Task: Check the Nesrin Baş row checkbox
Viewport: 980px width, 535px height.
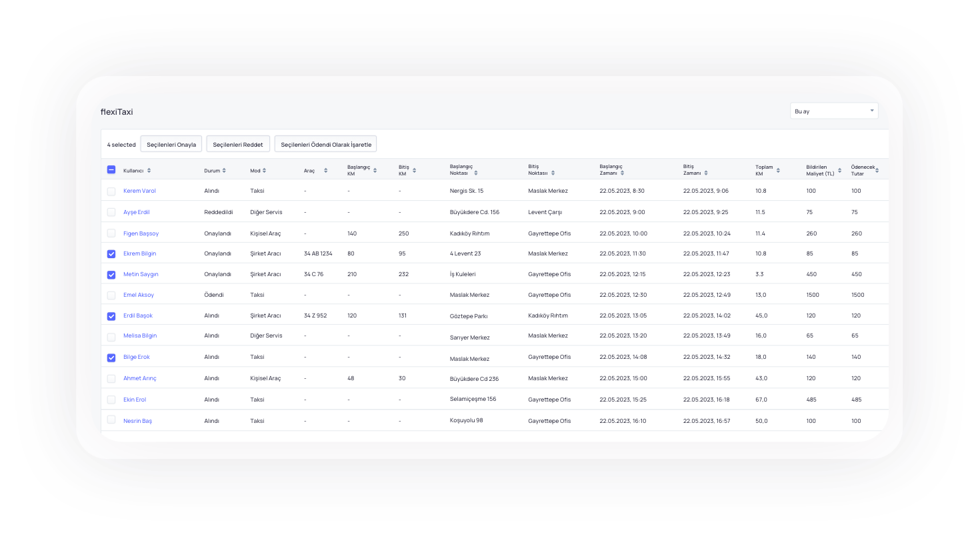Action: tap(111, 420)
